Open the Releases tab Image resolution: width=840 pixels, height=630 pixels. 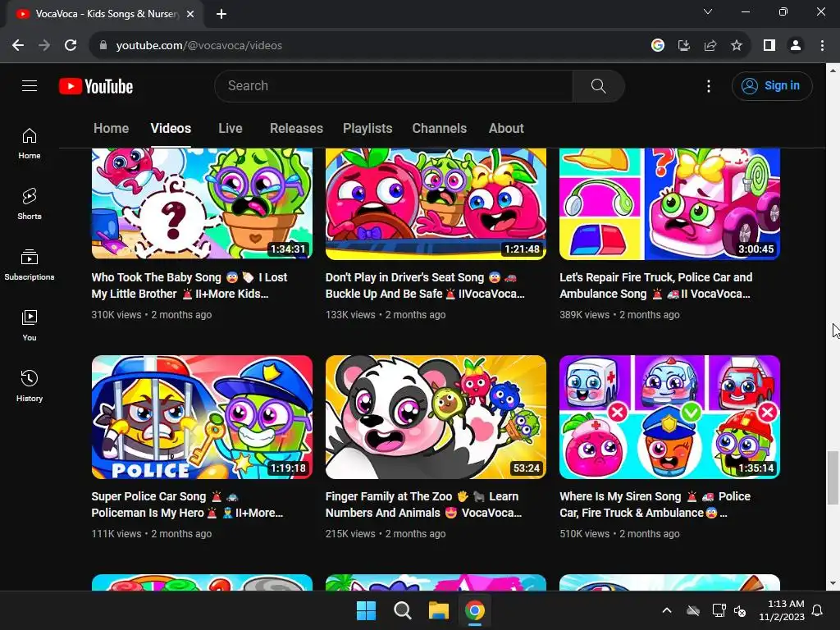pos(296,129)
